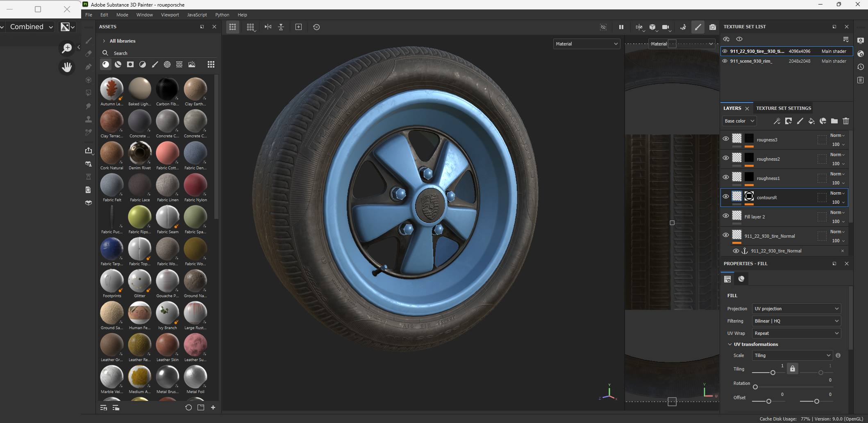868x423 pixels.
Task: Open the Projection dropdown set to UV projection
Action: (797, 309)
